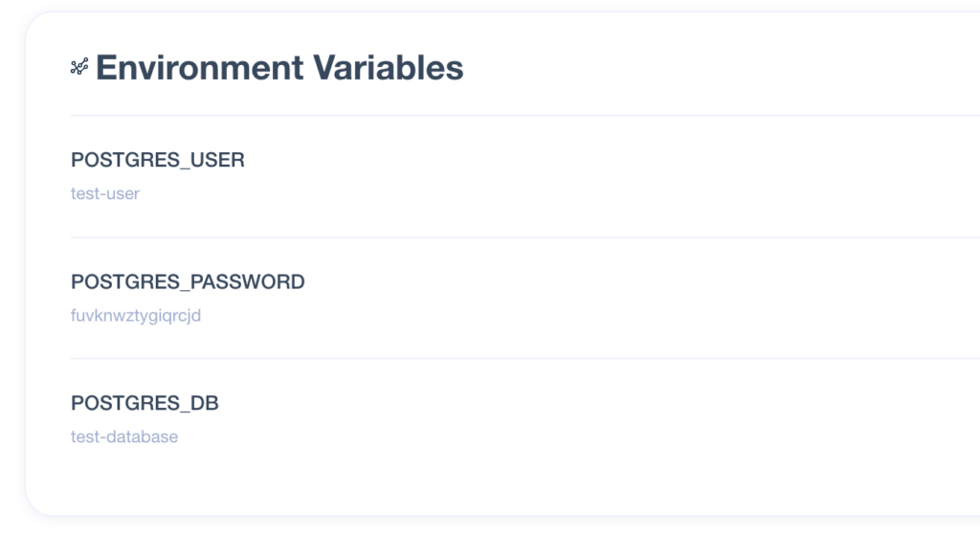Click empty card area below test-database
The width and height of the screenshot is (980, 537).
(x=500, y=481)
